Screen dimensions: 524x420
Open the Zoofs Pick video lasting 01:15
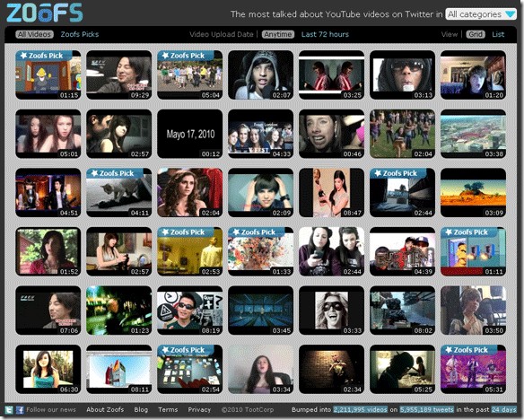pos(48,74)
